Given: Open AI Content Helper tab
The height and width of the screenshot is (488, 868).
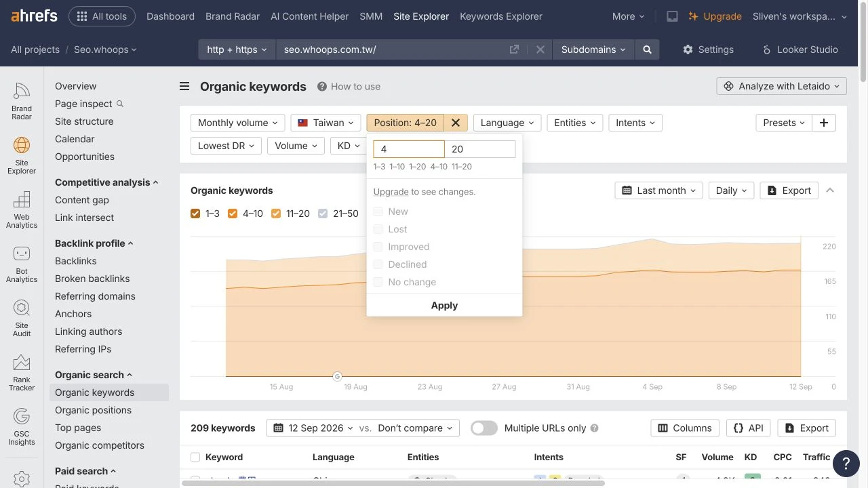Looking at the screenshot, I should pyautogui.click(x=310, y=16).
